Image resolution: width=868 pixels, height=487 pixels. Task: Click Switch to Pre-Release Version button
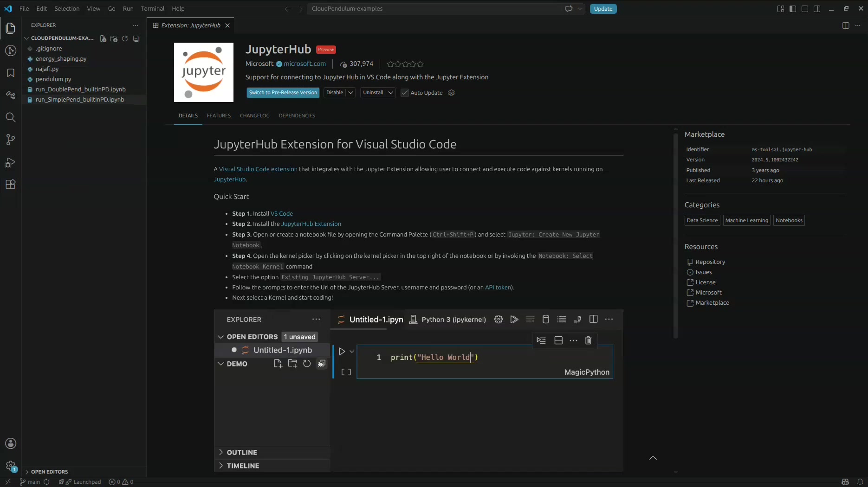[x=283, y=93]
